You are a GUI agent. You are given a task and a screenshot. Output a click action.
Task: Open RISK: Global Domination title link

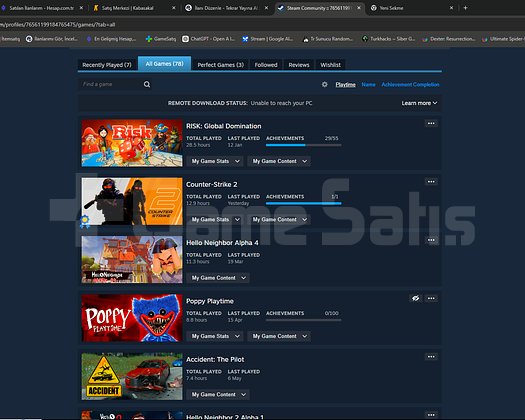tap(224, 126)
